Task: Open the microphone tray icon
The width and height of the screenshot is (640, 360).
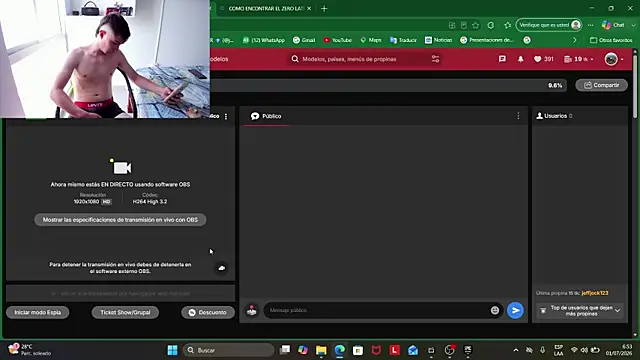Action: tap(542, 350)
